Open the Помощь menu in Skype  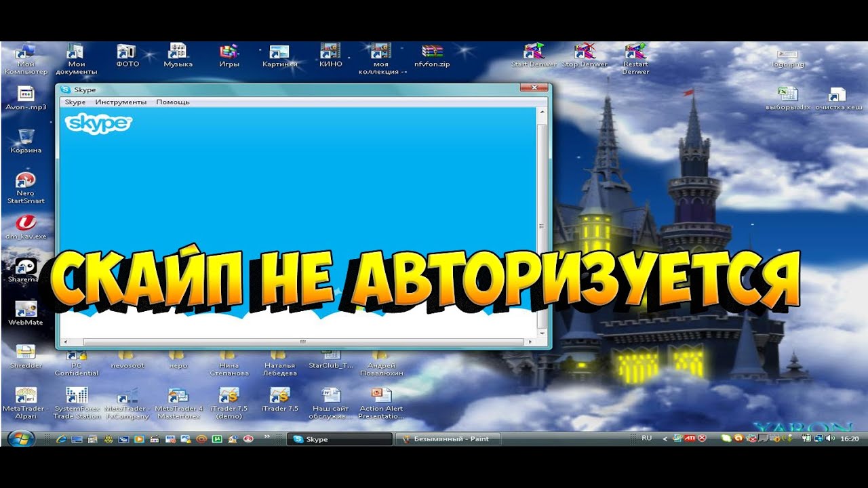173,102
